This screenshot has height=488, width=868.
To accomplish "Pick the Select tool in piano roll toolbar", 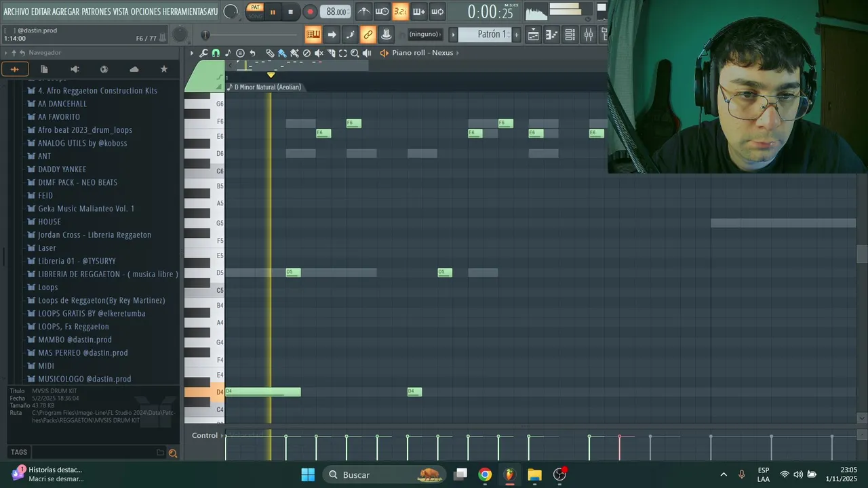I will click(343, 53).
